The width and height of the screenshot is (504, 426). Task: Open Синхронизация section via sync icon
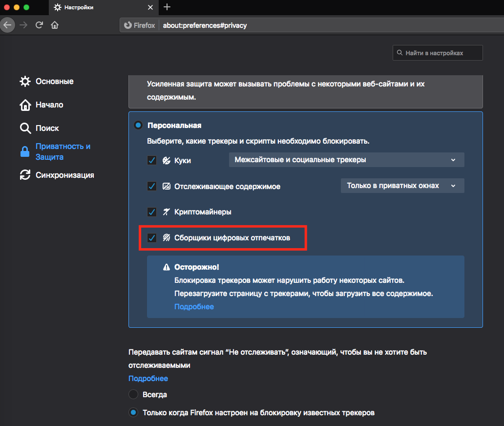[x=25, y=175]
